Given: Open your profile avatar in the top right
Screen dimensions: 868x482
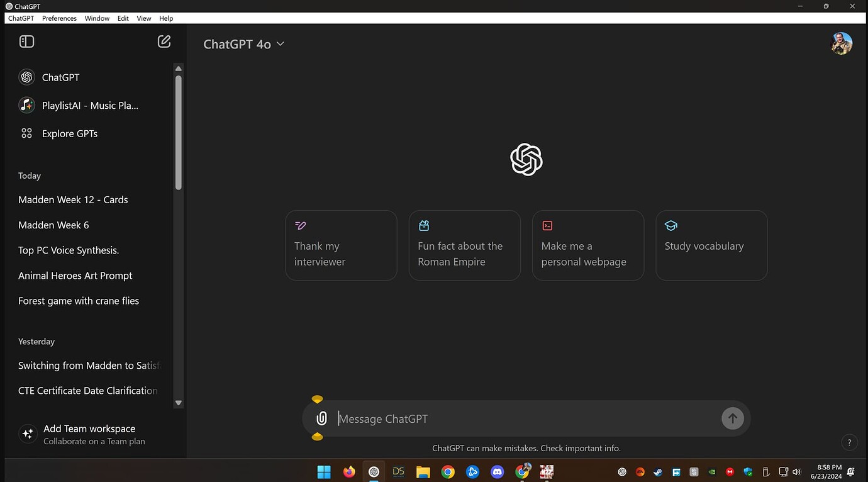Looking at the screenshot, I should (842, 43).
